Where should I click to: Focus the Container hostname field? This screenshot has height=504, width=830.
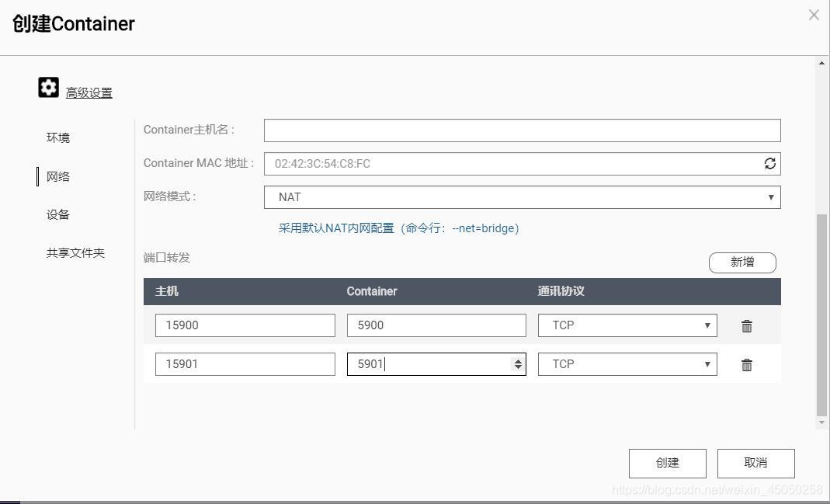tap(522, 130)
